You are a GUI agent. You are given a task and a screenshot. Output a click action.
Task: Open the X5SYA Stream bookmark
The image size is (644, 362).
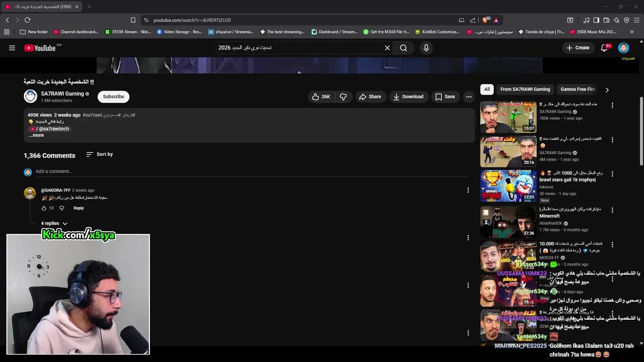tap(127, 32)
